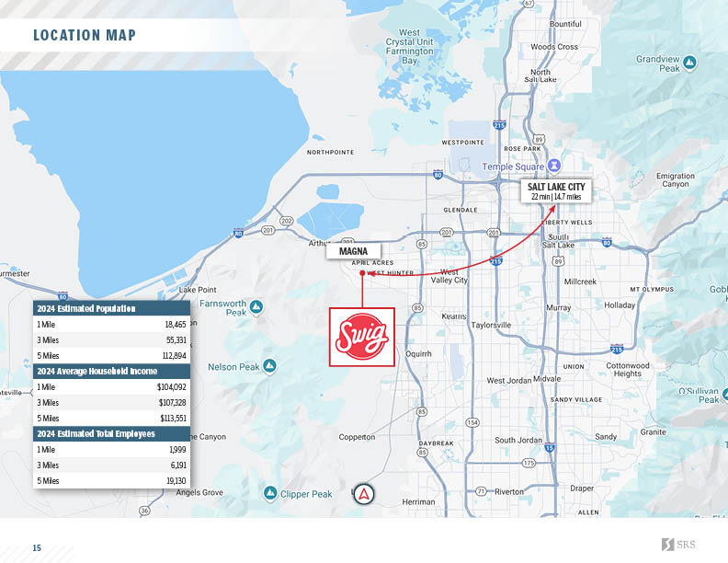This screenshot has height=563, width=728.
Task: Click population value 112,894
Action: [x=174, y=356]
